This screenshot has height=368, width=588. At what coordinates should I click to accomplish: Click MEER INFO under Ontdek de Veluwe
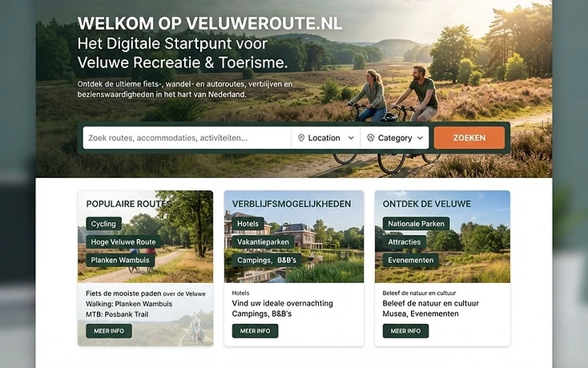point(405,331)
